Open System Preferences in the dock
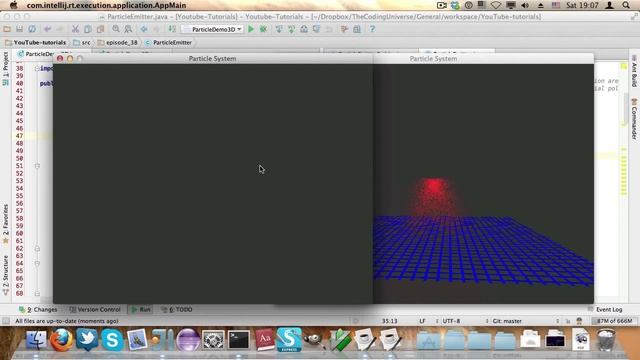Viewport: 640px width, 360px height. tap(213, 340)
